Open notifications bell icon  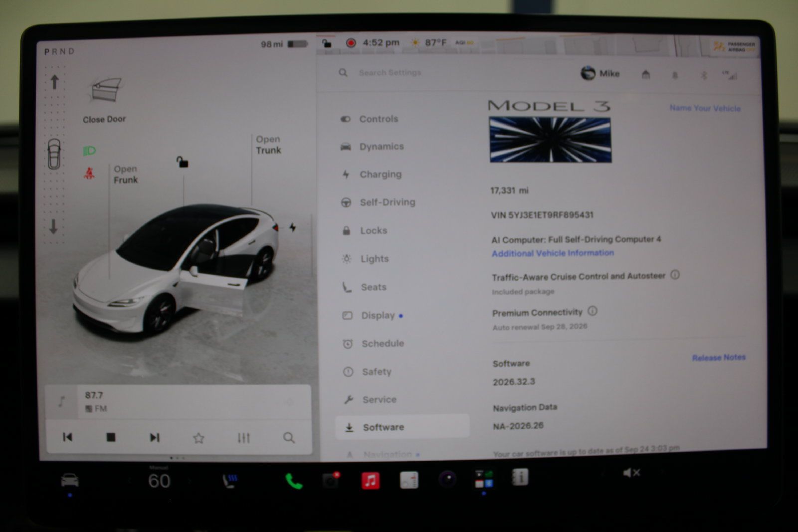[x=675, y=75]
